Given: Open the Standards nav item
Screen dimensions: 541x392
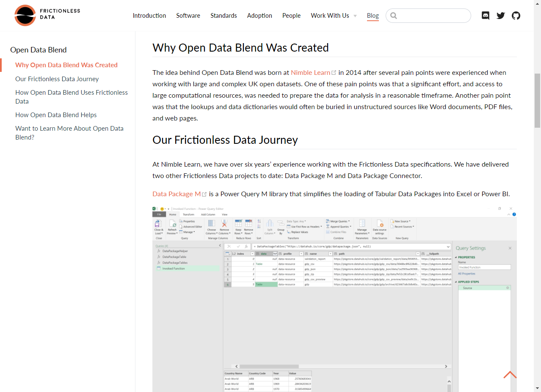Looking at the screenshot, I should (x=224, y=16).
